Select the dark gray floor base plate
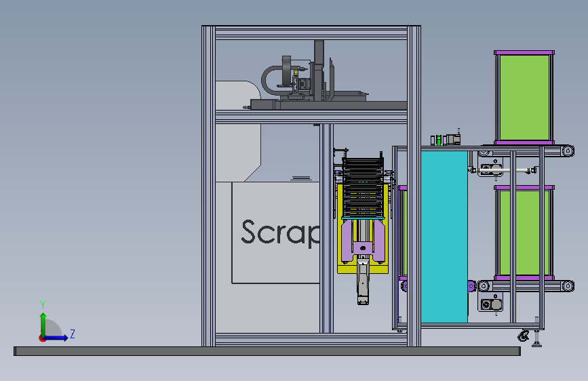This screenshot has height=381, width=588. [267, 351]
